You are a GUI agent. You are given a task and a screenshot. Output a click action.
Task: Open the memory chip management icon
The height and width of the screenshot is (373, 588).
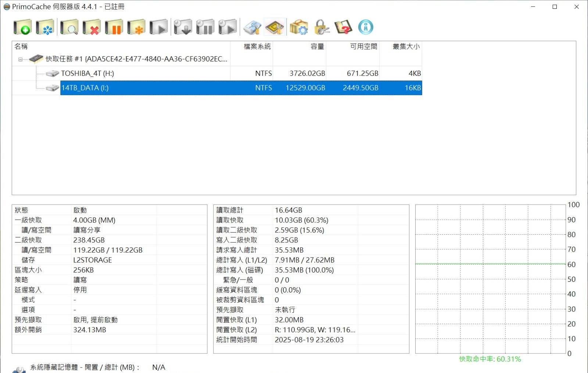tap(275, 27)
